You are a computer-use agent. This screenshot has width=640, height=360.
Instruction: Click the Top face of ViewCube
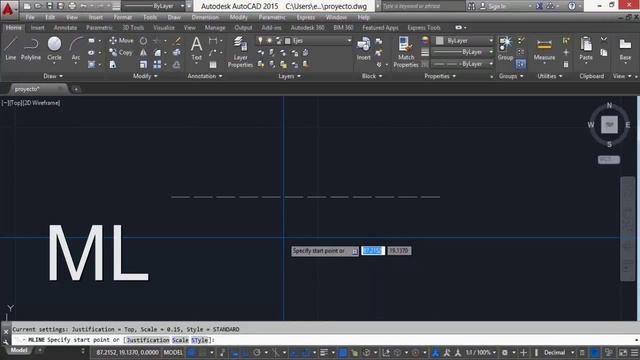[609, 124]
